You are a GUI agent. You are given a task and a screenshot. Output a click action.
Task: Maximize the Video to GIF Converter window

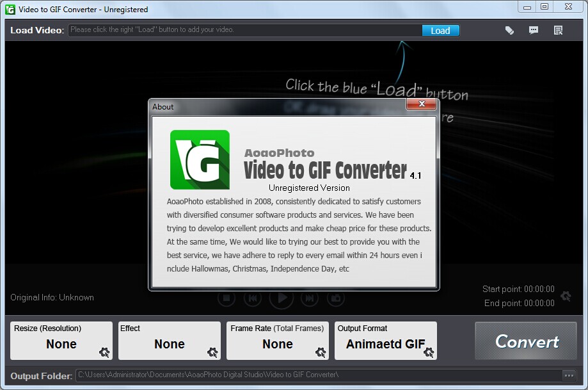544,7
